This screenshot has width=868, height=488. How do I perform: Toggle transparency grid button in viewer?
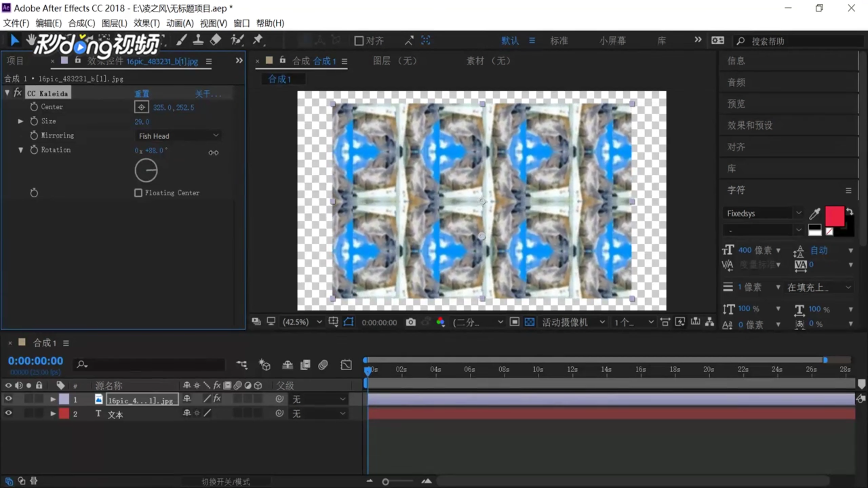pyautogui.click(x=529, y=322)
